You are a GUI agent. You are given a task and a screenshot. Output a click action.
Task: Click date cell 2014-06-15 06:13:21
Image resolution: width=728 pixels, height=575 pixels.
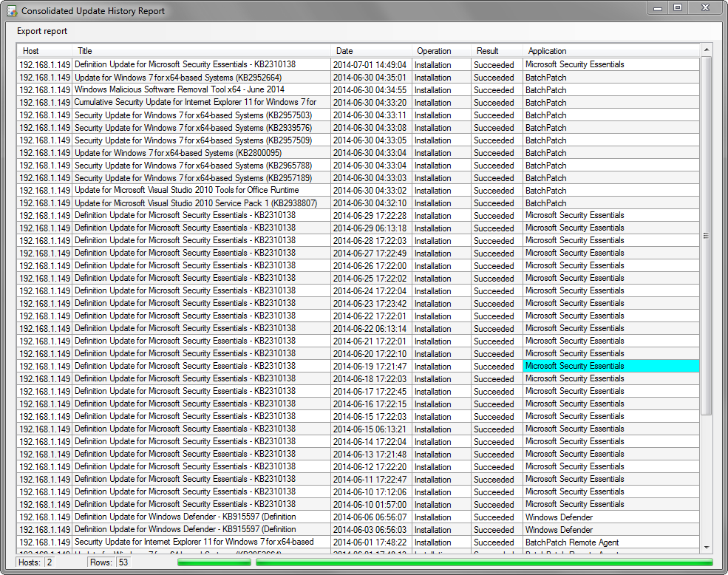point(371,429)
